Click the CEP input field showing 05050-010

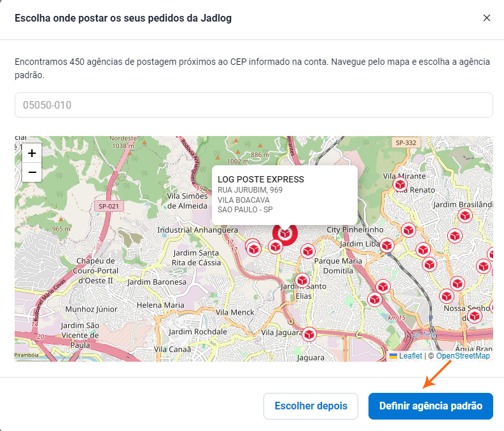[254, 105]
